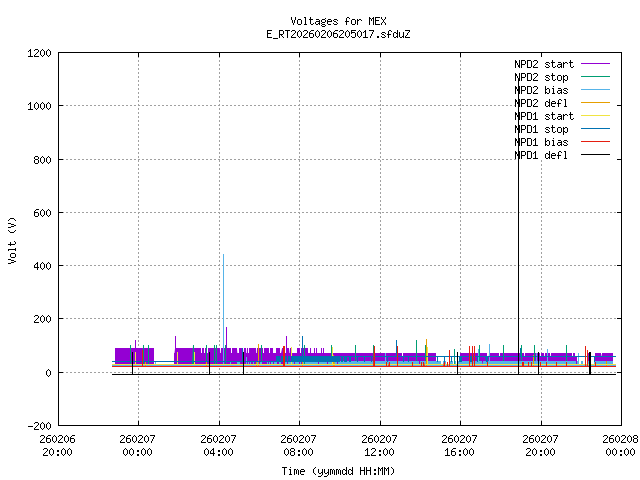Screen dimensions: 640x480
Task: Click the NPD1 start legend label
Action: point(542,116)
